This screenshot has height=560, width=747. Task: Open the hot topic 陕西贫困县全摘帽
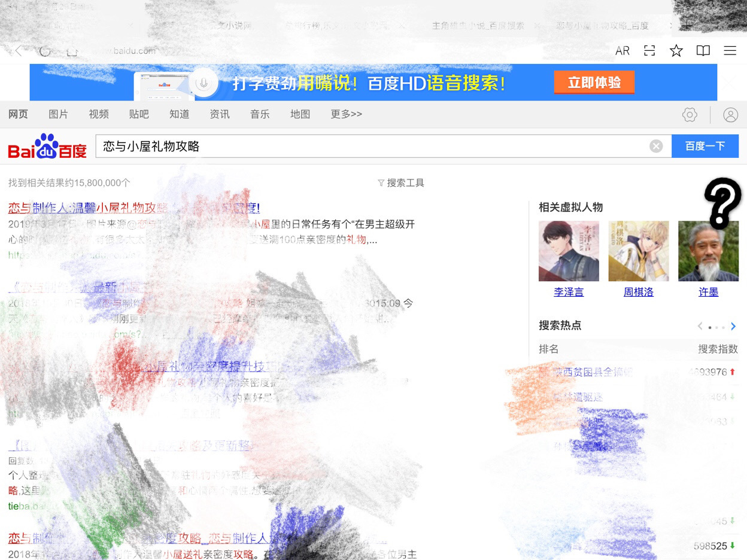[x=592, y=372]
